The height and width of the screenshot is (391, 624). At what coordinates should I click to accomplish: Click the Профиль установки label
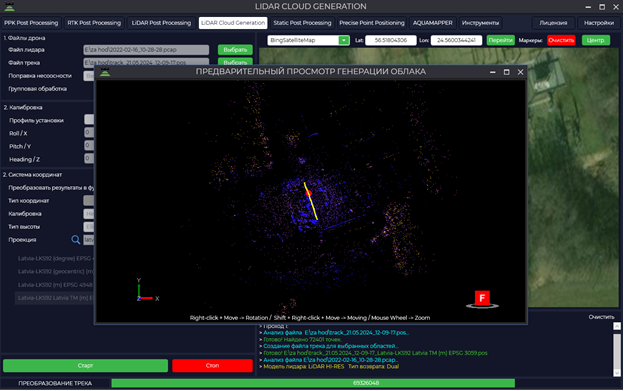pos(36,121)
